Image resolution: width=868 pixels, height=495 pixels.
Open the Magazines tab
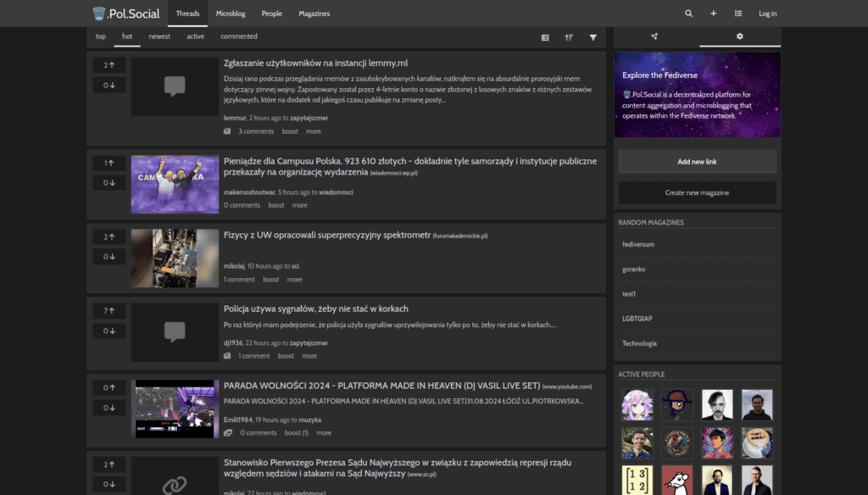[314, 14]
